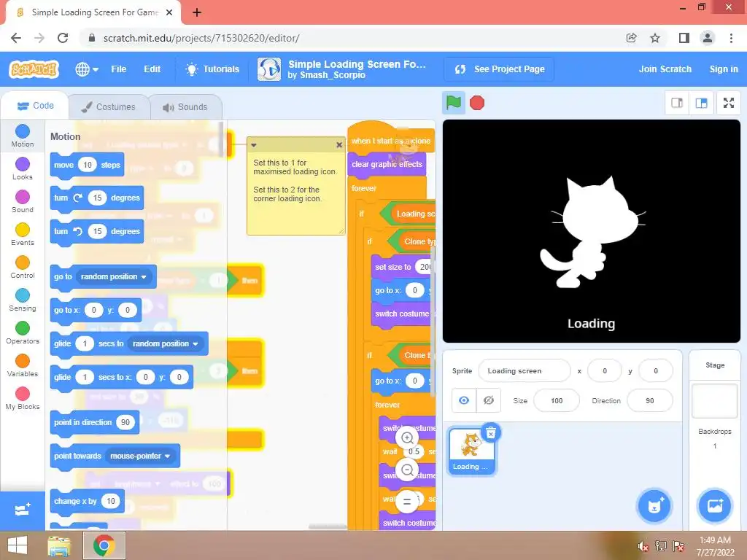Viewport: 747px width, 560px height.
Task: Select the Operators block category
Action: pyautogui.click(x=23, y=332)
